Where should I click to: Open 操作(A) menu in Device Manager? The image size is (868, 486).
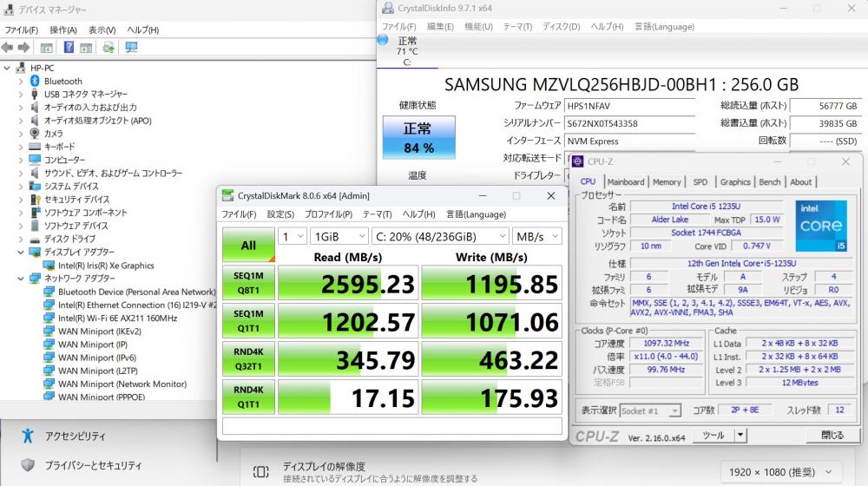63,30
